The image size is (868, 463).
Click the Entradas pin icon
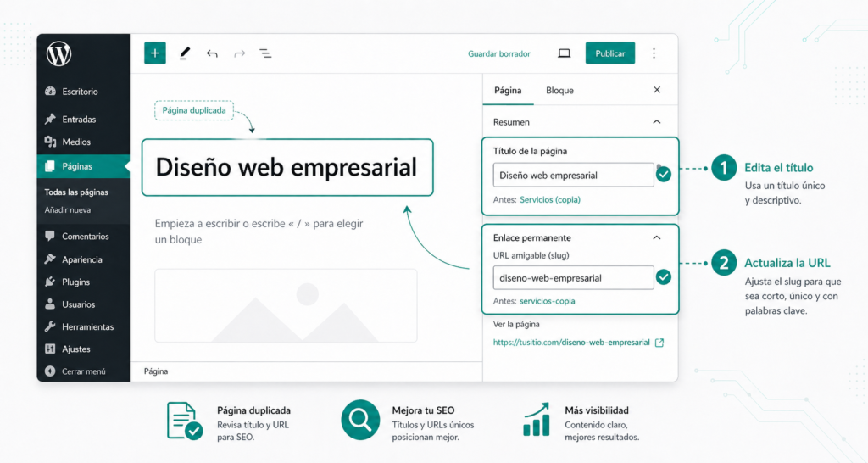[50, 119]
